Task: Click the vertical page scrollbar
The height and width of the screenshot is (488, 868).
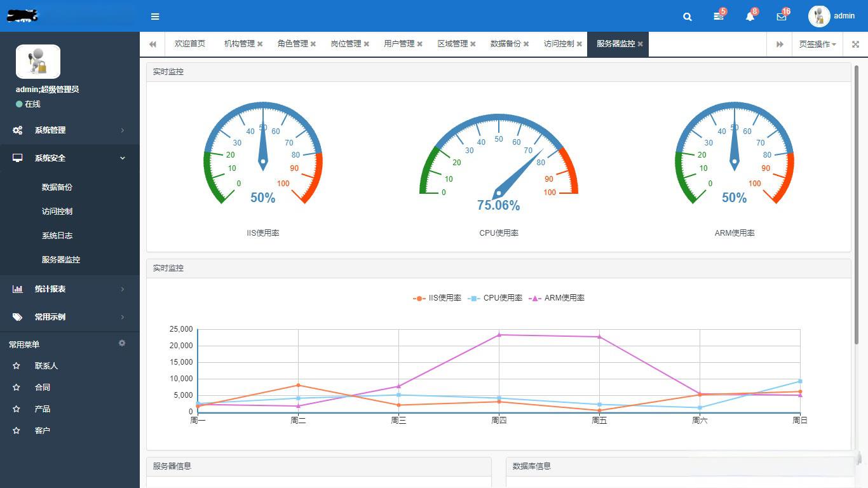Action: (x=857, y=205)
